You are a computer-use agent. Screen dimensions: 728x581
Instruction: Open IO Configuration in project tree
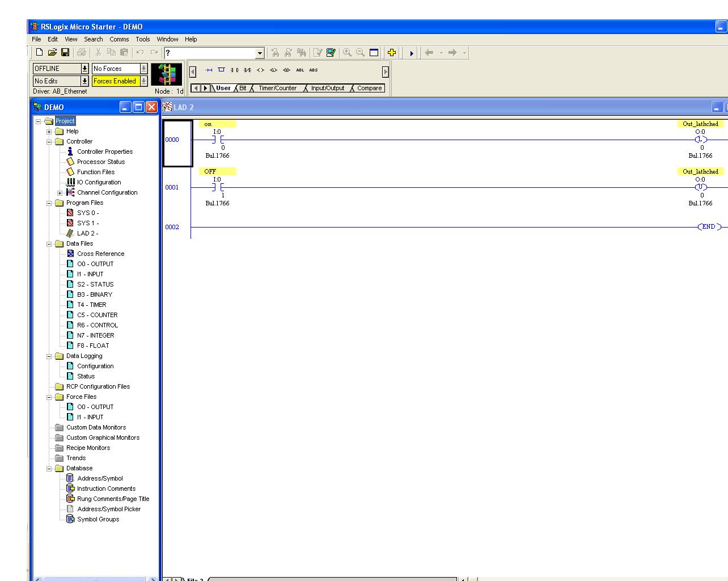click(x=99, y=182)
